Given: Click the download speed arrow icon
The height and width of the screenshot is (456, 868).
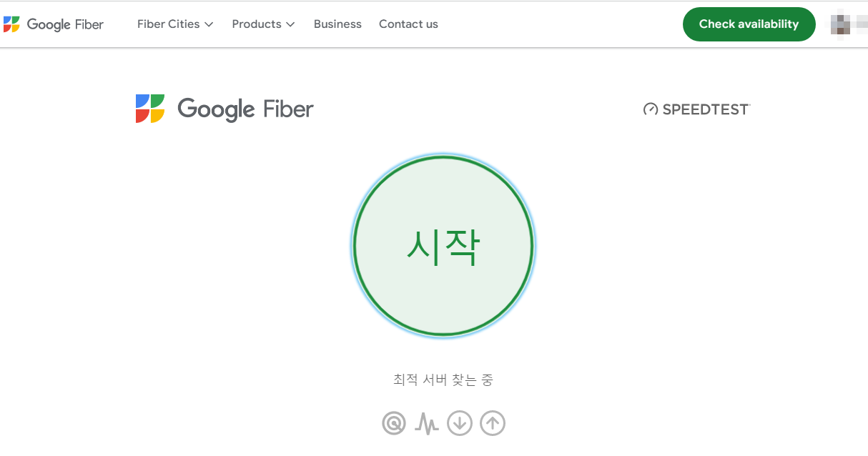Looking at the screenshot, I should pyautogui.click(x=460, y=422).
